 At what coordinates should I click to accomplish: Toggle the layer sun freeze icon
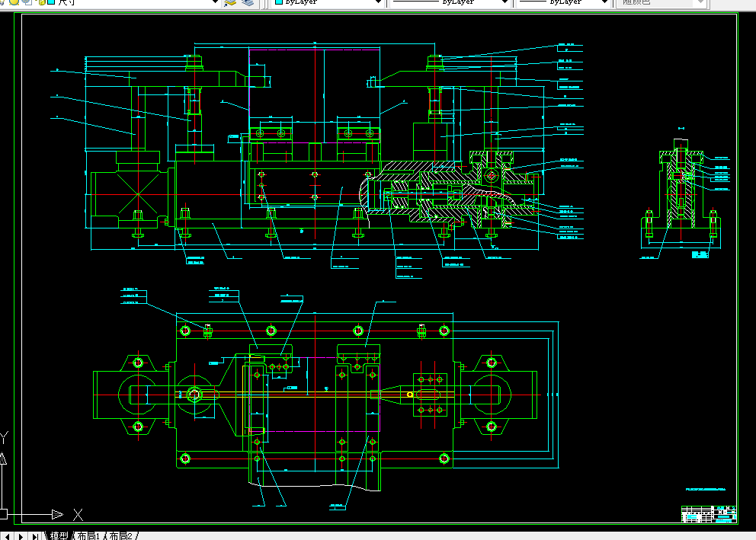(14, 2)
